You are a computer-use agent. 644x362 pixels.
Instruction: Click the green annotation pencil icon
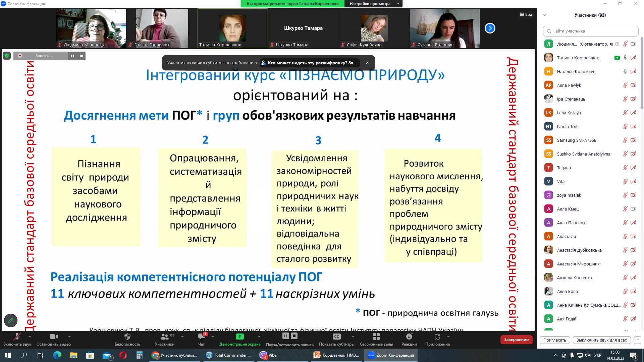tap(11, 320)
